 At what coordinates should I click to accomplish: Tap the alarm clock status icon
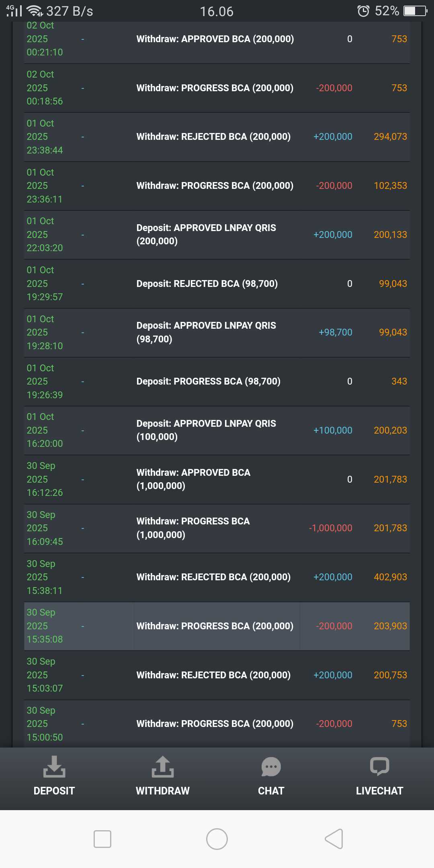click(363, 11)
